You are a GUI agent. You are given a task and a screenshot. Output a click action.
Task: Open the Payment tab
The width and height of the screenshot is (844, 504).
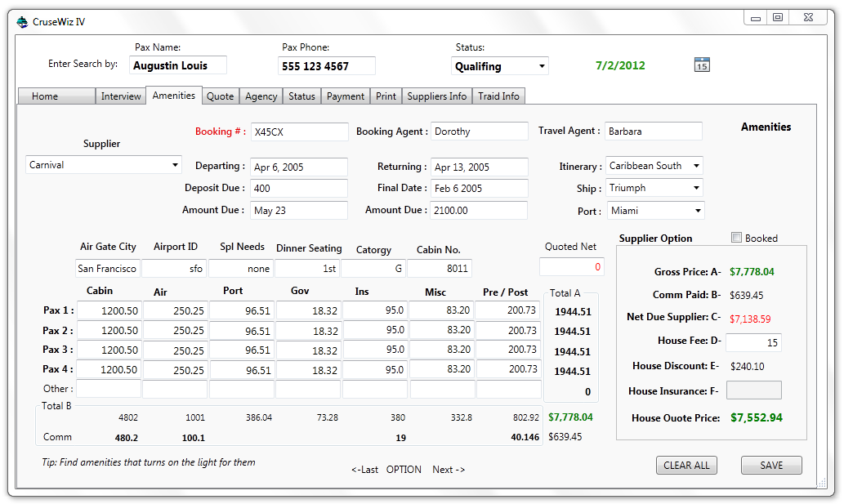pos(346,96)
